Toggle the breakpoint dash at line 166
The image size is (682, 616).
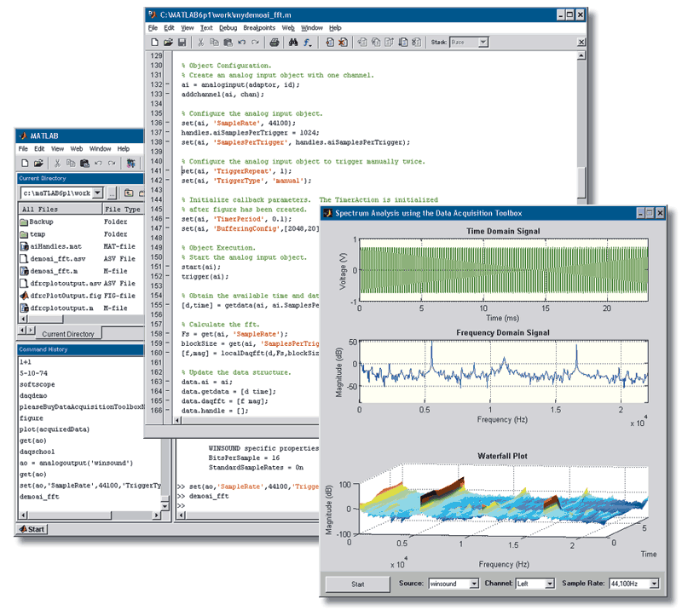tap(167, 411)
